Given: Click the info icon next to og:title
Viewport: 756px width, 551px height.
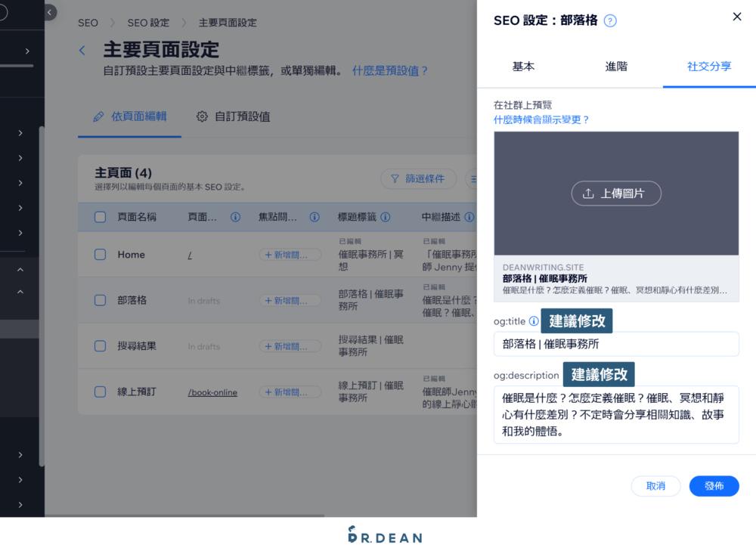Looking at the screenshot, I should point(534,320).
